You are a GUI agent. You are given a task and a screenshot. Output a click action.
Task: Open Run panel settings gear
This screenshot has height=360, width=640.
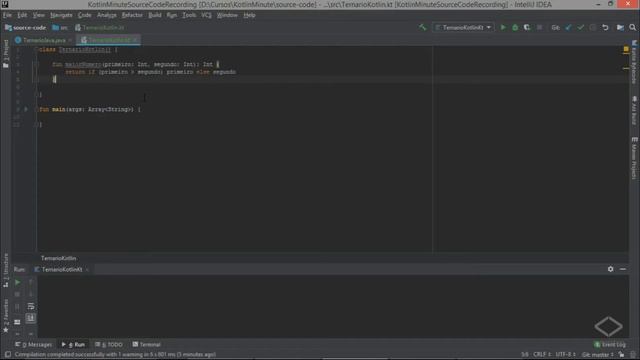610,269
